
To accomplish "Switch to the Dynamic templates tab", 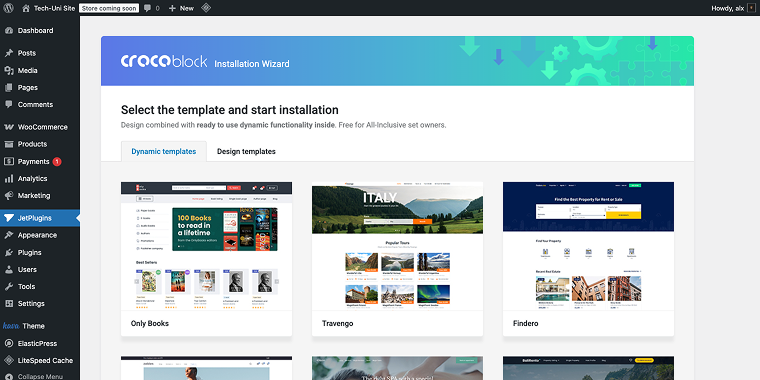I will click(x=164, y=151).
